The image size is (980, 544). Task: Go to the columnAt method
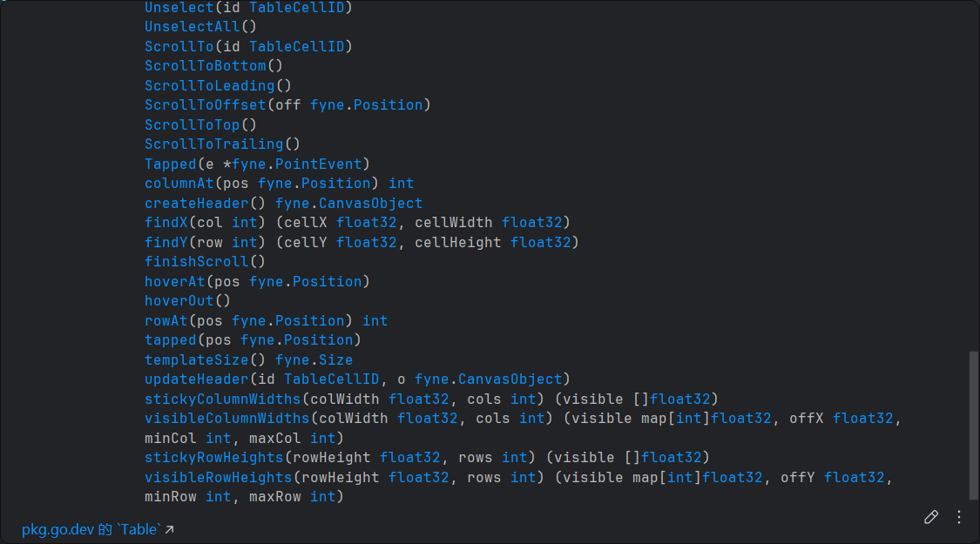click(x=179, y=183)
